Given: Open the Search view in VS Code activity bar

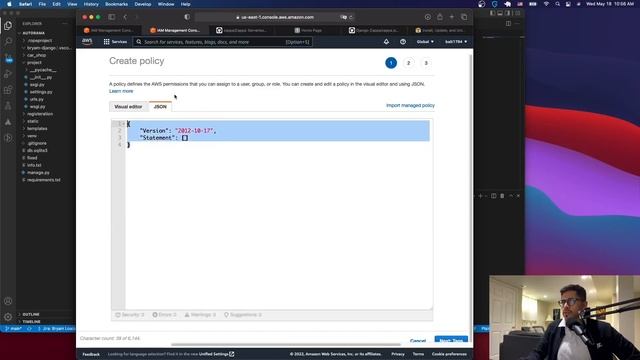Looking at the screenshot, I should click(x=8, y=41).
